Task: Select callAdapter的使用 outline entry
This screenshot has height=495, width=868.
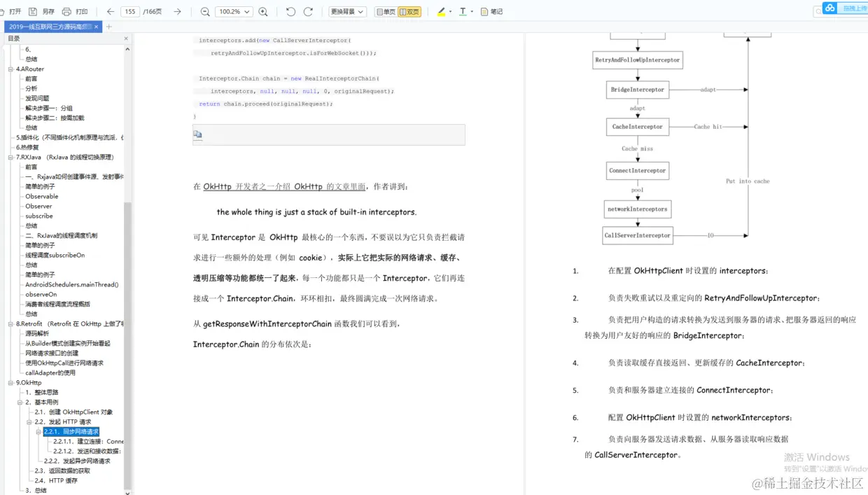Action: tap(50, 373)
